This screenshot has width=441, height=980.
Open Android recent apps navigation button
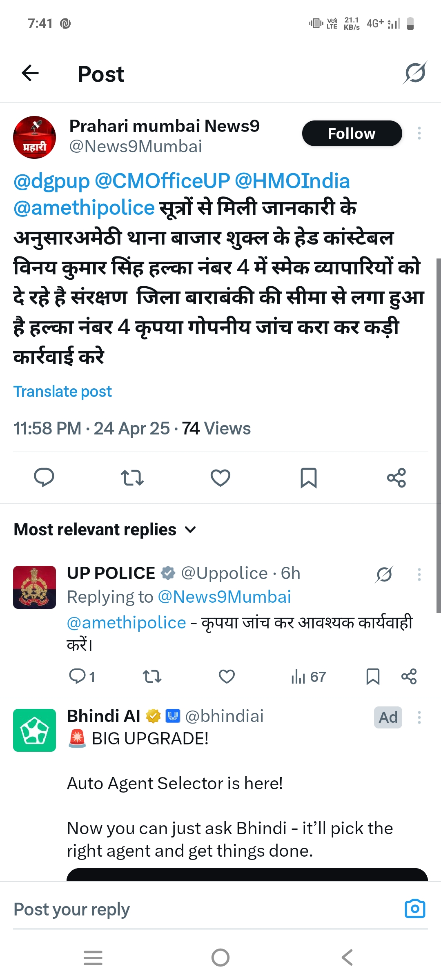(x=93, y=958)
